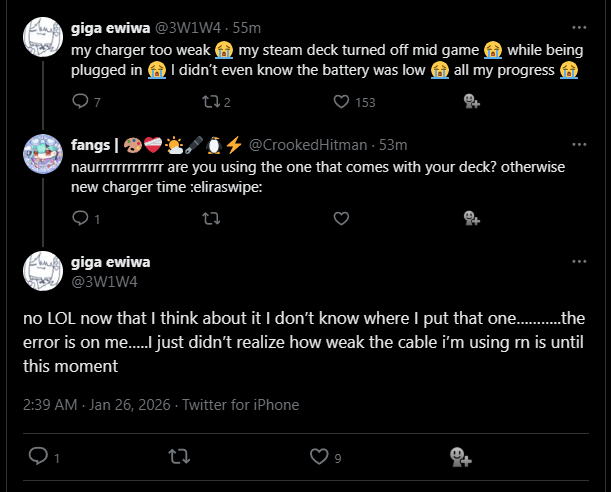Open more options on main tweet

pyautogui.click(x=579, y=262)
